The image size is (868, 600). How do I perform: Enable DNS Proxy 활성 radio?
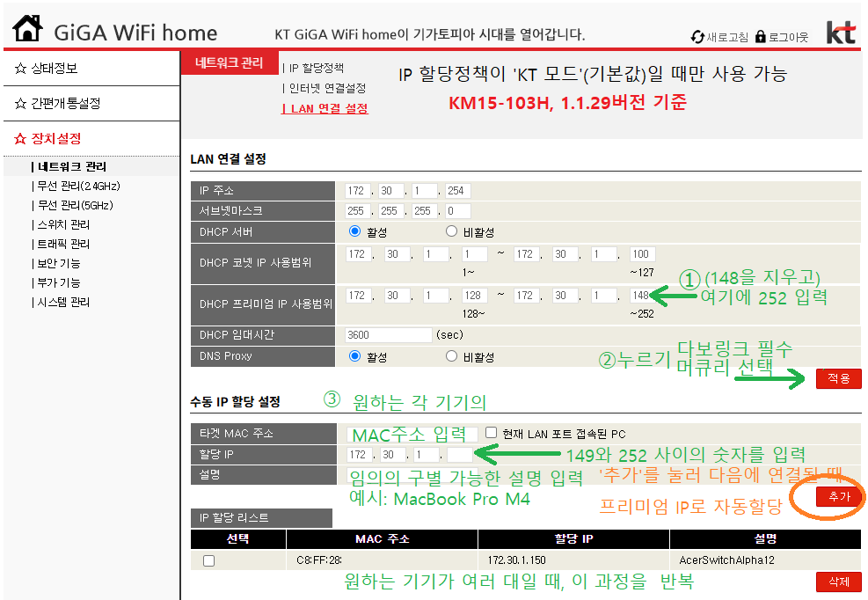(x=354, y=356)
